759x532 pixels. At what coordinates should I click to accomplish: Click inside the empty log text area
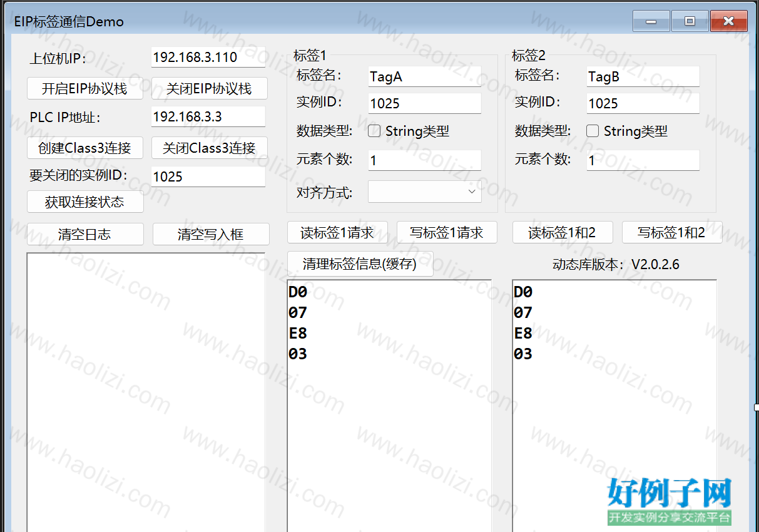pos(146,392)
